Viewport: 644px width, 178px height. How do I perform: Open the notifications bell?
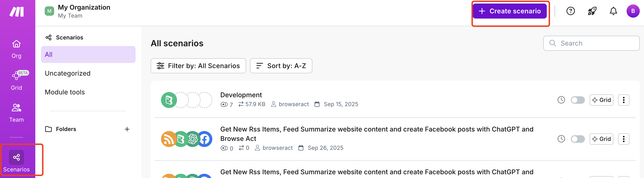click(x=613, y=11)
